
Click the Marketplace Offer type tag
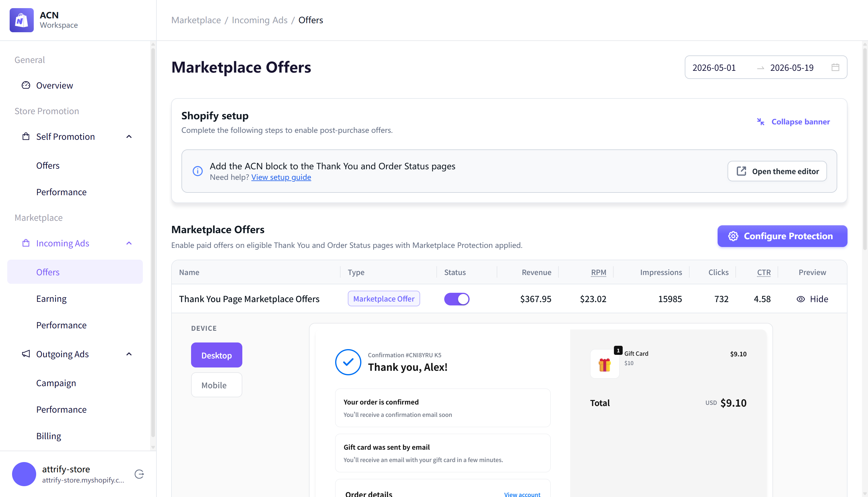click(384, 299)
